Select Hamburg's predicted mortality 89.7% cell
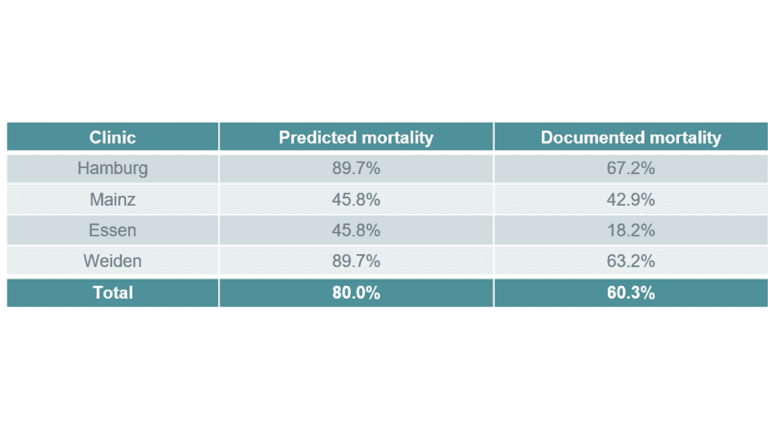 (356, 168)
